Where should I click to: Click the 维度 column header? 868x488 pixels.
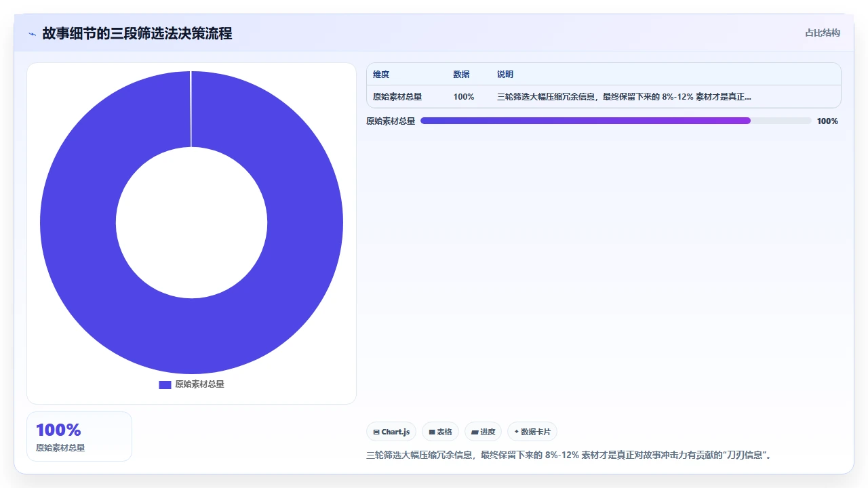(381, 75)
